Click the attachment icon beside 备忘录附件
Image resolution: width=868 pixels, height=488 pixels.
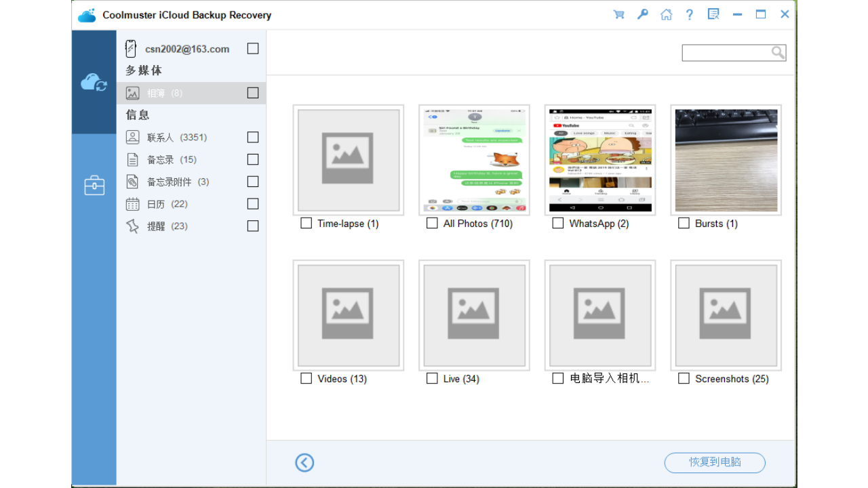132,182
